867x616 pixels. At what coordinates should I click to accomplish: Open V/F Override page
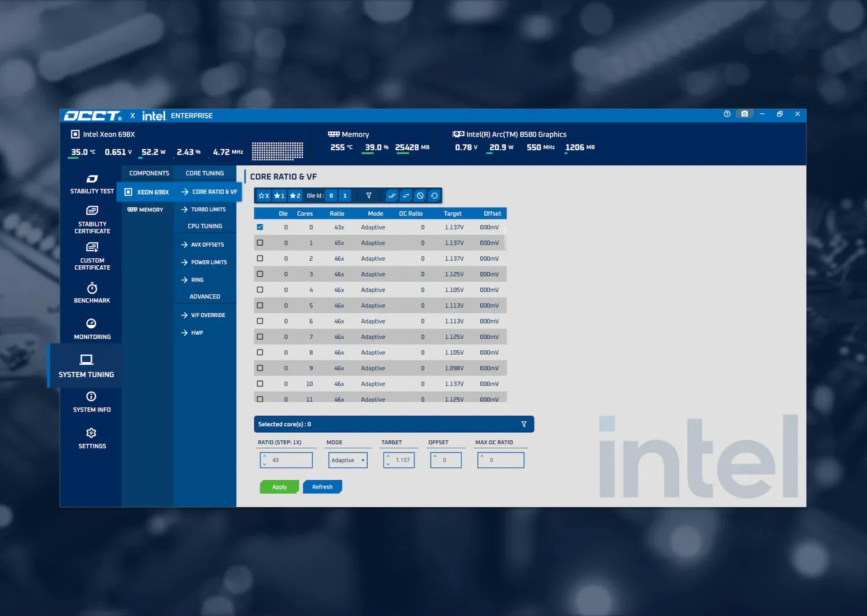click(x=205, y=315)
